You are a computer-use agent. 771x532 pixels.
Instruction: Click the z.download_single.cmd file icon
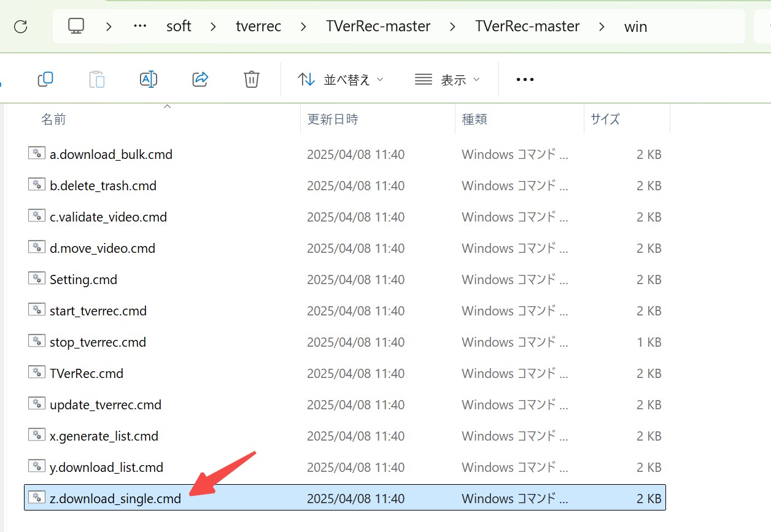[x=37, y=498]
